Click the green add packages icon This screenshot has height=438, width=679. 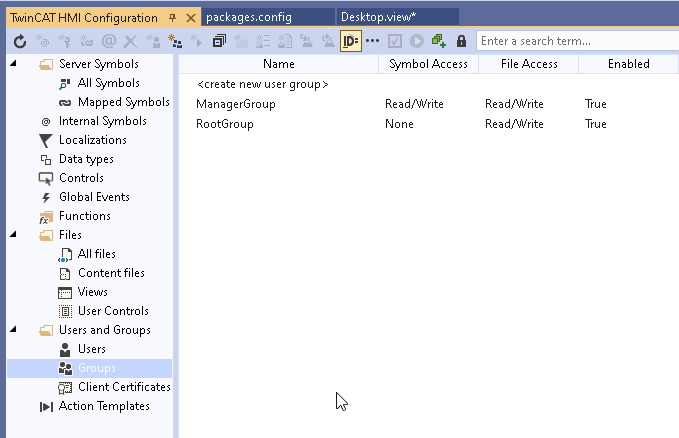click(x=439, y=42)
